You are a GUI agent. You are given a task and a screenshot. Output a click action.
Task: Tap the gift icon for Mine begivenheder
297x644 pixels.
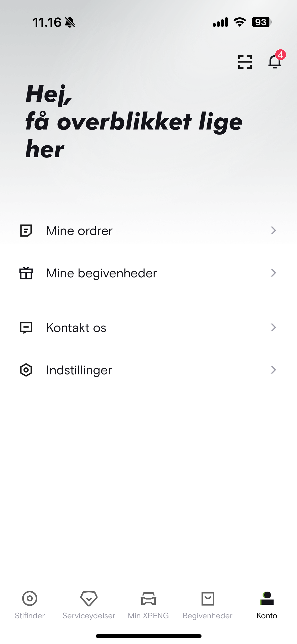tap(26, 273)
